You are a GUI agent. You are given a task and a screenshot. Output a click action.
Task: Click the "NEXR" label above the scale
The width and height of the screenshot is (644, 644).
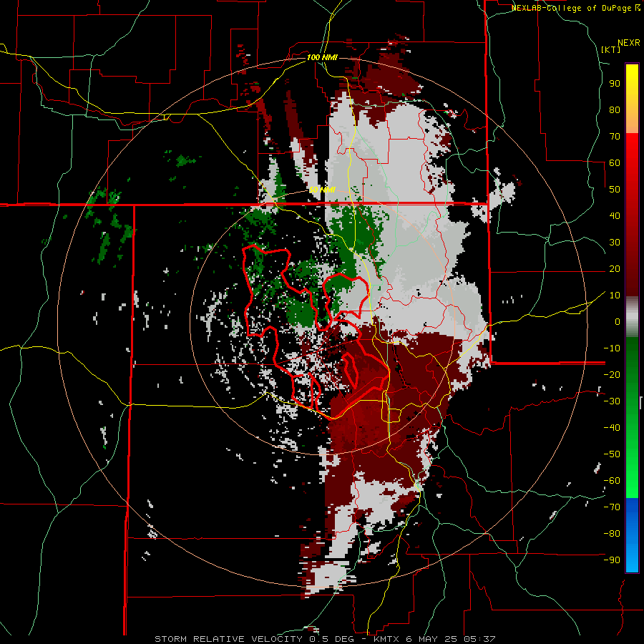(628, 43)
